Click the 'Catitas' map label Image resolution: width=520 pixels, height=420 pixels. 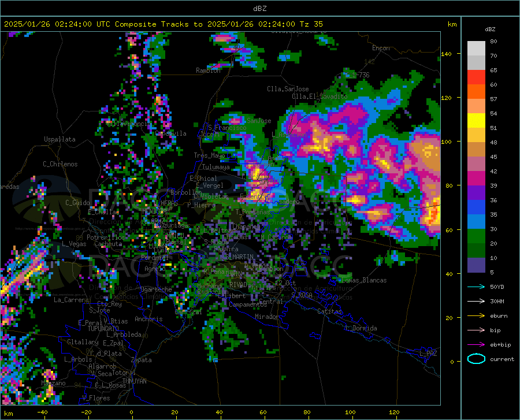click(x=329, y=311)
